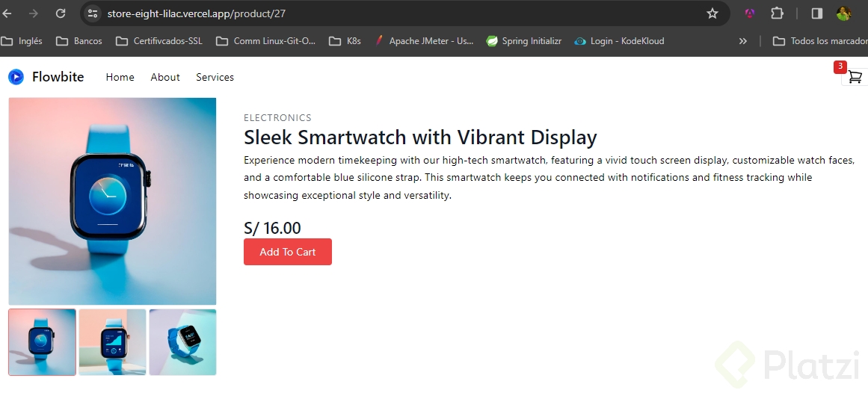Image resolution: width=868 pixels, height=393 pixels.
Task: Select the second smartwatch thumbnail
Action: point(112,342)
